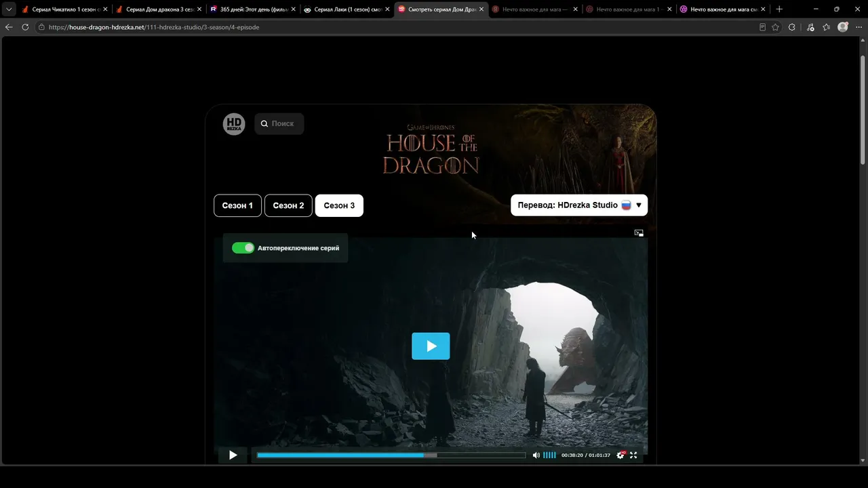Enter fullscreen mode in the player
Viewport: 868px width, 488px height.
[633, 455]
